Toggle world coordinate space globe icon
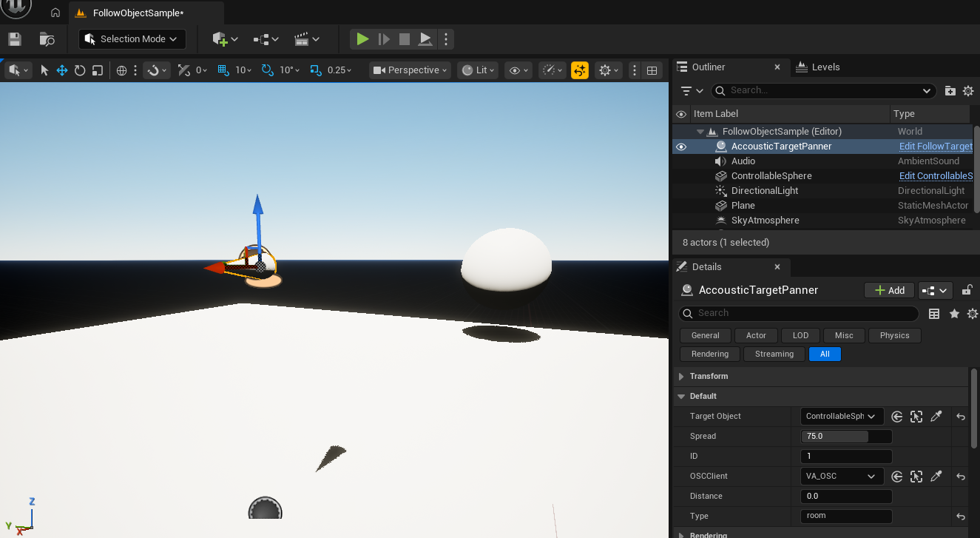This screenshot has width=980, height=538. coord(122,70)
